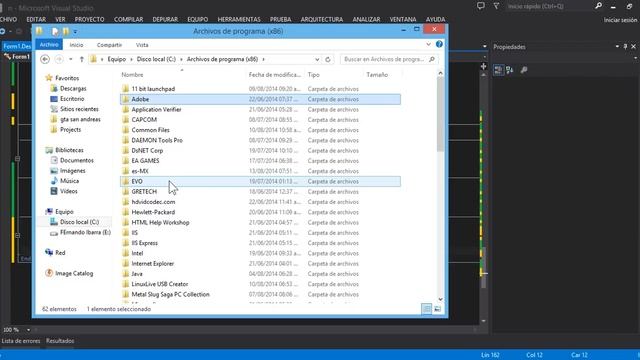Switch to Lista de errores tab

coord(21,341)
